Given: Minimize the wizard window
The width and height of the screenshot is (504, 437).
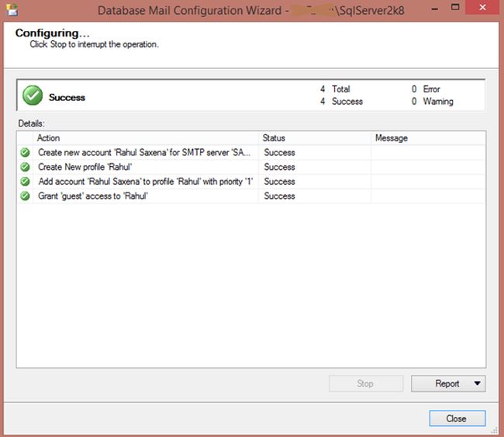Looking at the screenshot, I should 434,8.
